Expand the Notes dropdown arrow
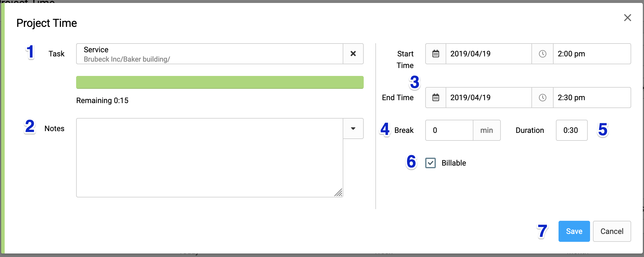Image resolution: width=644 pixels, height=257 pixels. (x=353, y=128)
